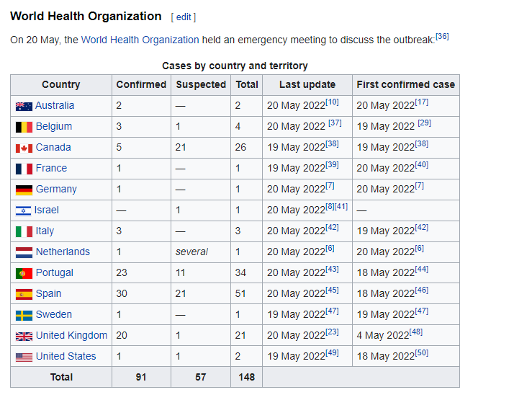532x400 pixels.
Task: Open the Spain country link
Action: coord(48,294)
